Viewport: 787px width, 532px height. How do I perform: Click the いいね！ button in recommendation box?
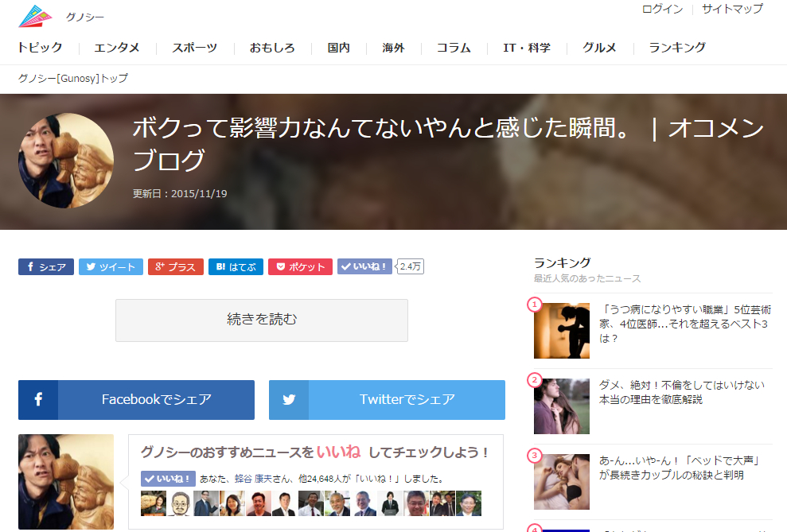pos(168,479)
